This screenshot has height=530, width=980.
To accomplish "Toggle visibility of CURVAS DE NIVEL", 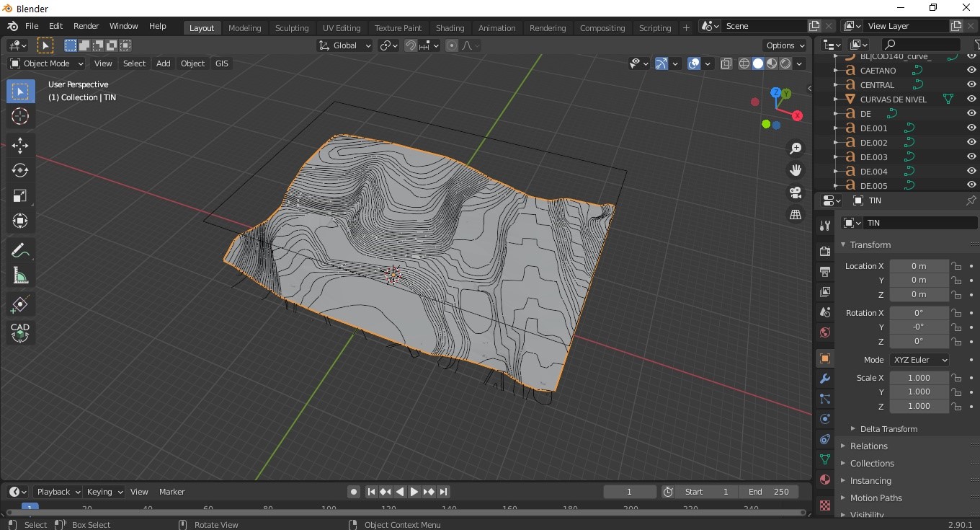I will (971, 100).
